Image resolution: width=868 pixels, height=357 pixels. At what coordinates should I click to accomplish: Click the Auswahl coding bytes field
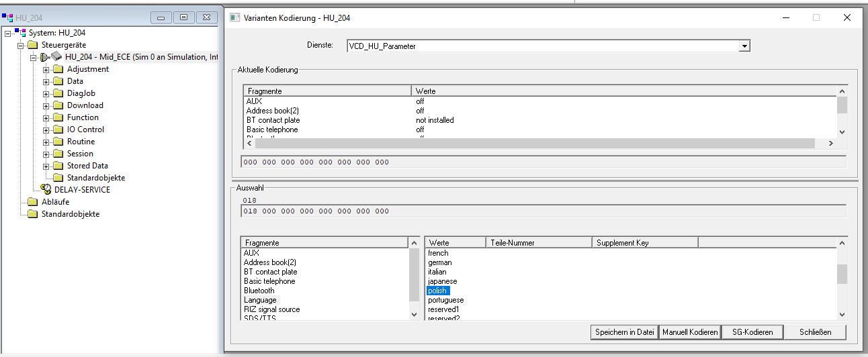(543, 211)
